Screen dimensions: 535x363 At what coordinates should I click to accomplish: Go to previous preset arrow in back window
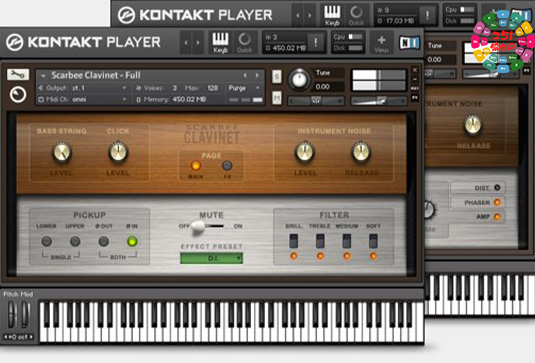(298, 15)
